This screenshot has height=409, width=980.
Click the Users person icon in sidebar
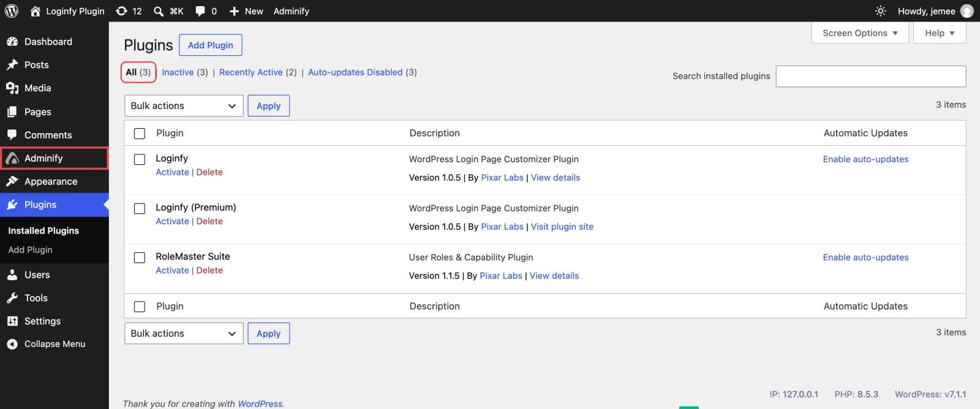coord(12,275)
